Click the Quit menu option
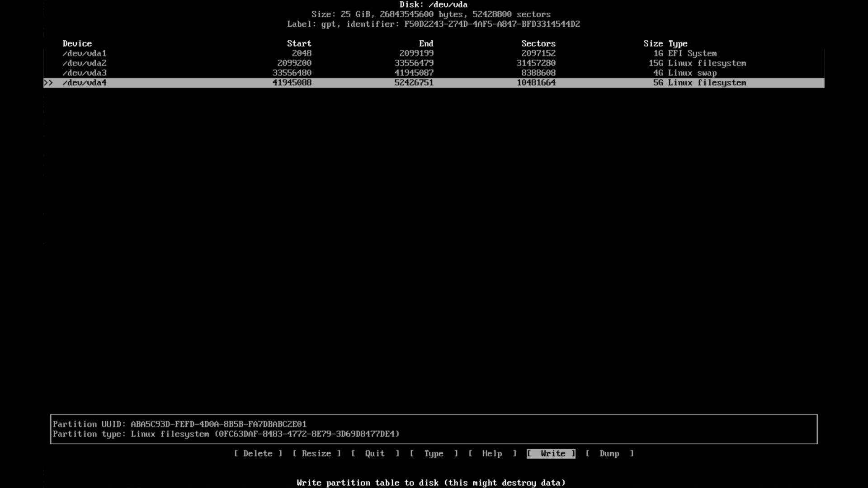 (x=375, y=453)
